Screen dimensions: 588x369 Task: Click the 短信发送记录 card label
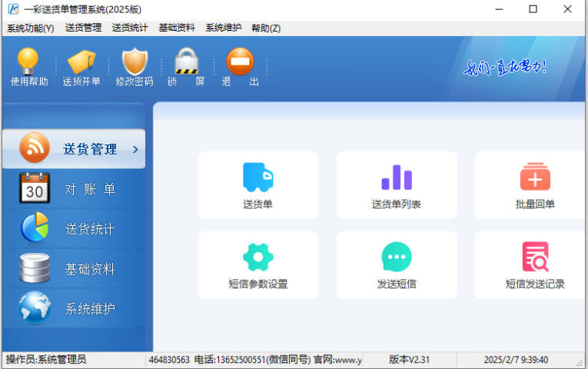pyautogui.click(x=535, y=284)
